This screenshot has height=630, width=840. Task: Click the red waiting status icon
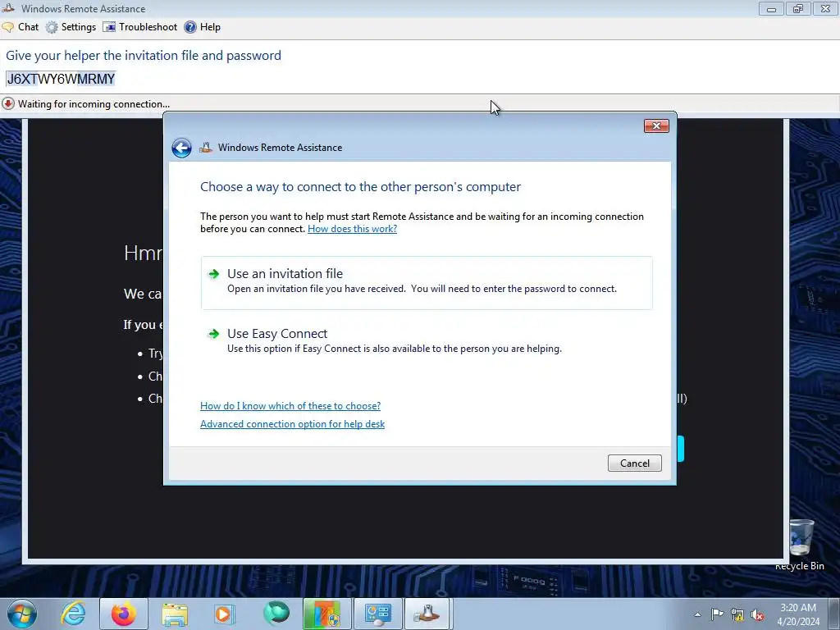(x=8, y=103)
